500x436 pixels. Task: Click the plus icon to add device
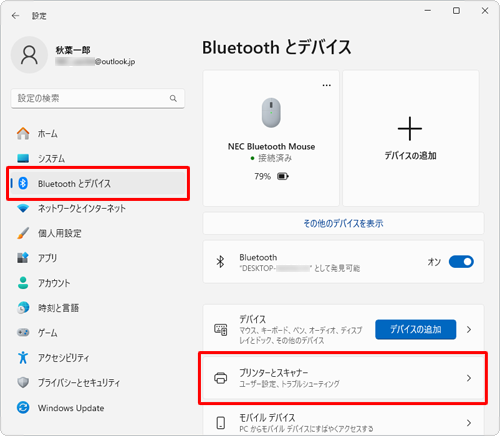410,129
